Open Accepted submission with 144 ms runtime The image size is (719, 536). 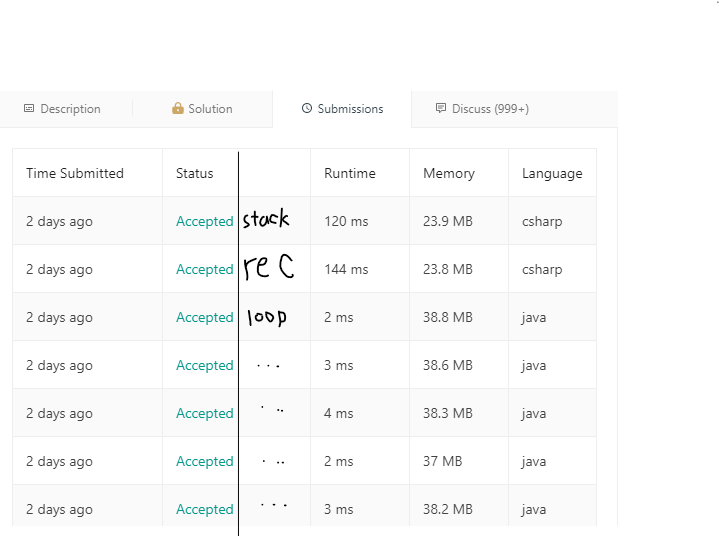pos(205,269)
